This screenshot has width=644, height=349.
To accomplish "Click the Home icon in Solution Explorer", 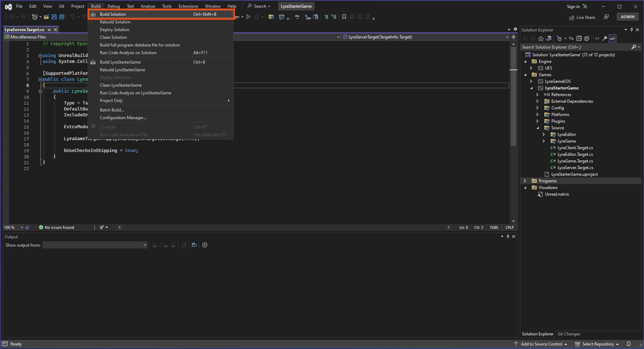I will [x=541, y=38].
